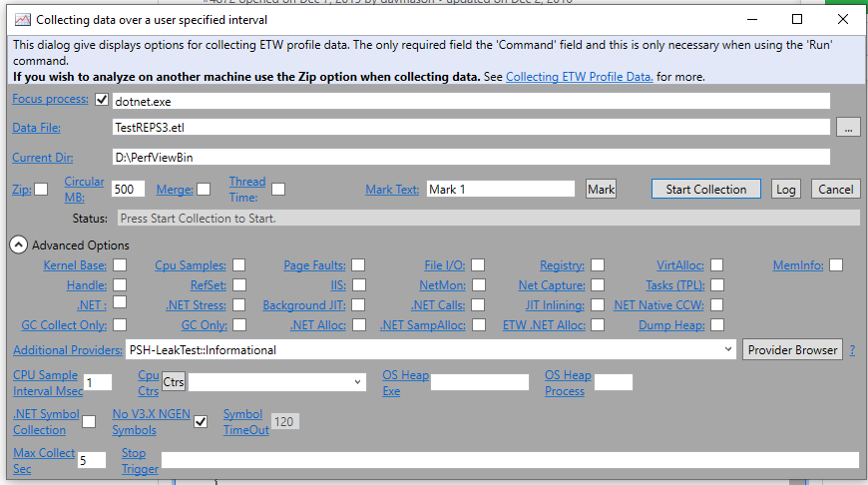Check the Dump Heap option
The image size is (868, 485).
[717, 325]
